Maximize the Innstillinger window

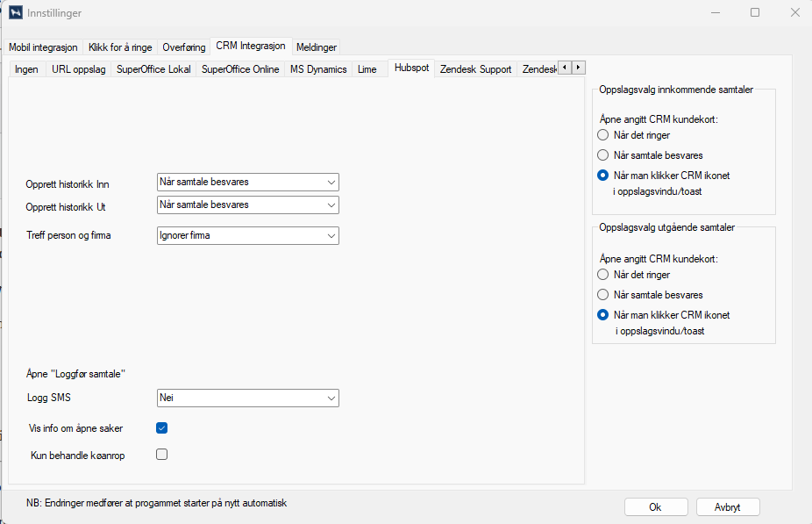coord(755,13)
